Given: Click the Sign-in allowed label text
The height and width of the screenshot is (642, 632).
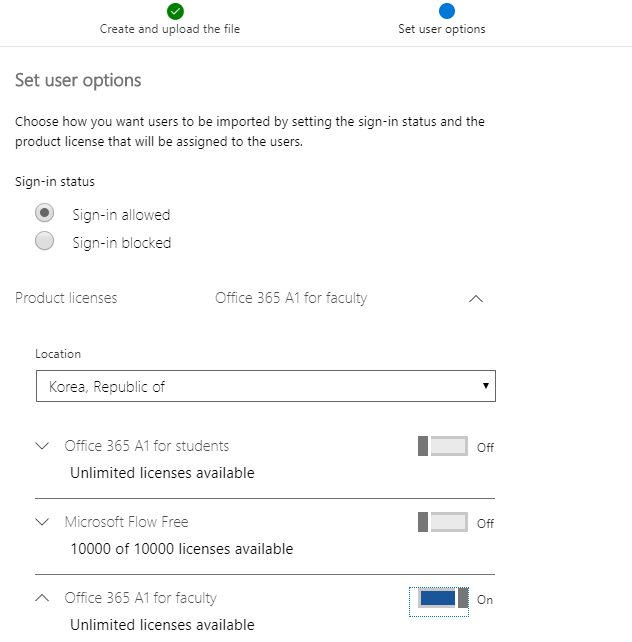Looking at the screenshot, I should point(121,215).
